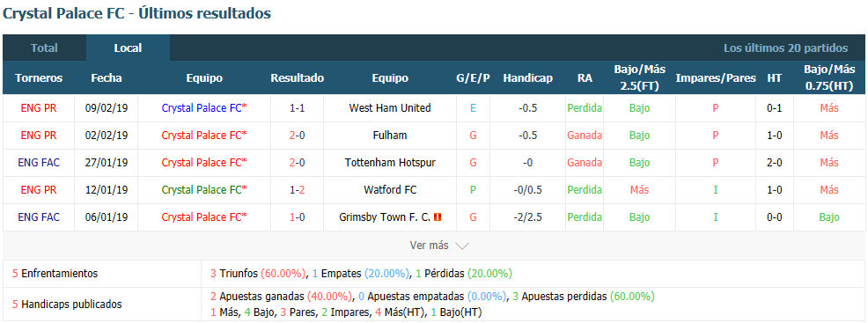Screen dimensions: 868x323
Task: Open the 1-2 result against Watford
Action: tap(297, 190)
